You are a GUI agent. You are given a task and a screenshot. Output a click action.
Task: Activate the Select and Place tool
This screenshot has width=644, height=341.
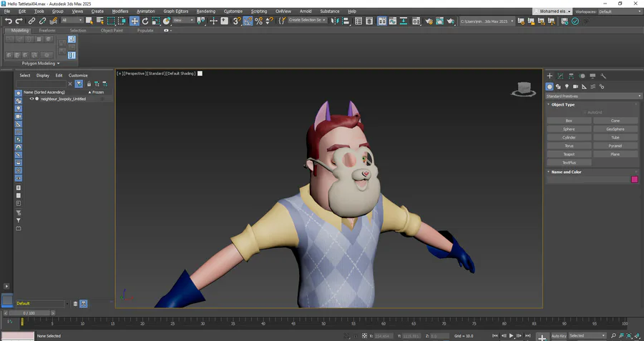[166, 21]
